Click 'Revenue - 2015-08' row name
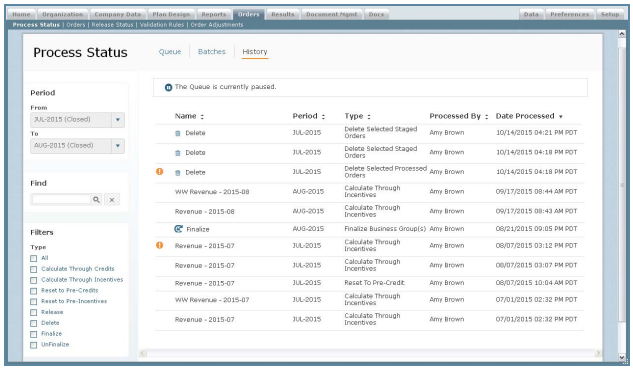 point(205,211)
